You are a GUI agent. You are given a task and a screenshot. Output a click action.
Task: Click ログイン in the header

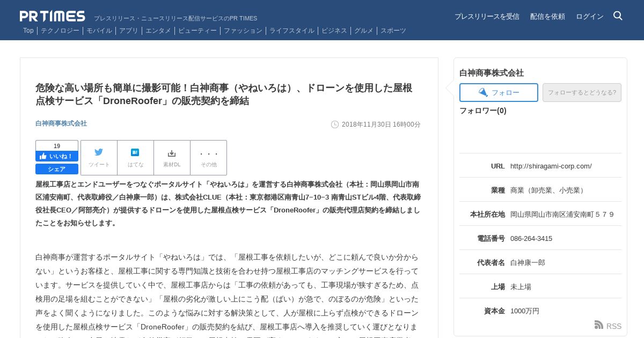click(x=590, y=17)
